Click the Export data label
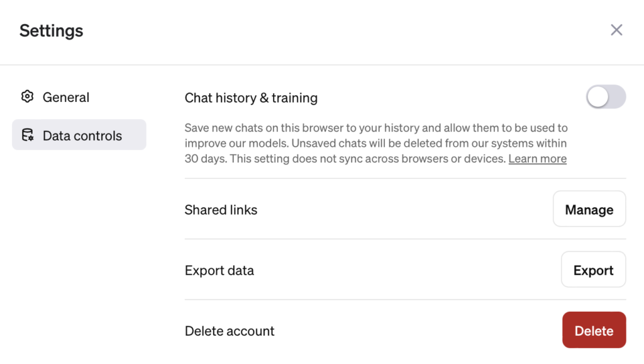The image size is (644, 364). (219, 271)
